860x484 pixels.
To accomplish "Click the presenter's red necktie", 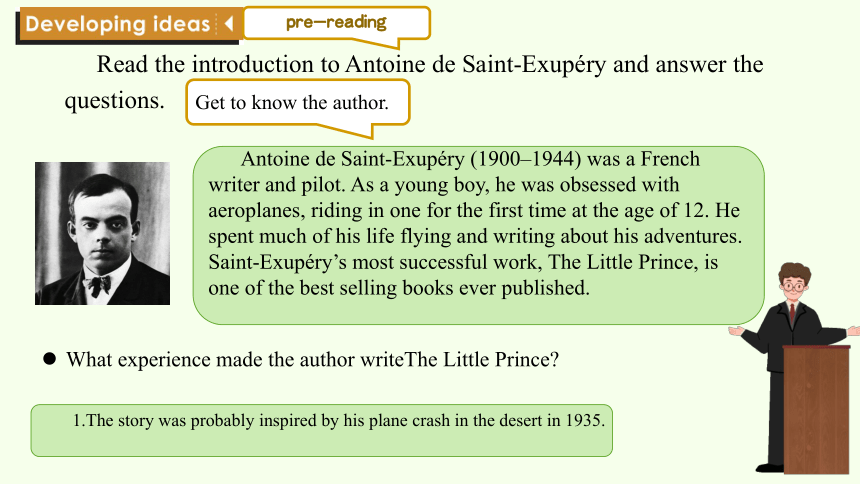I will coord(792,312).
